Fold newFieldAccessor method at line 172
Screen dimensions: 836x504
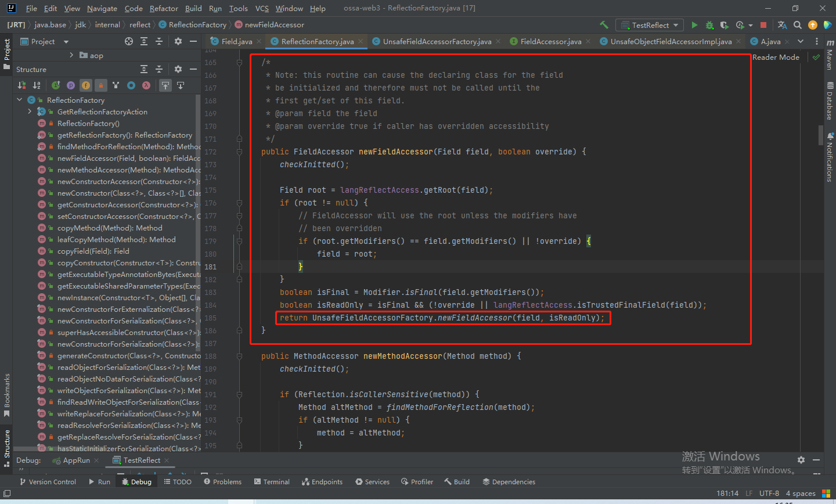pyautogui.click(x=239, y=152)
